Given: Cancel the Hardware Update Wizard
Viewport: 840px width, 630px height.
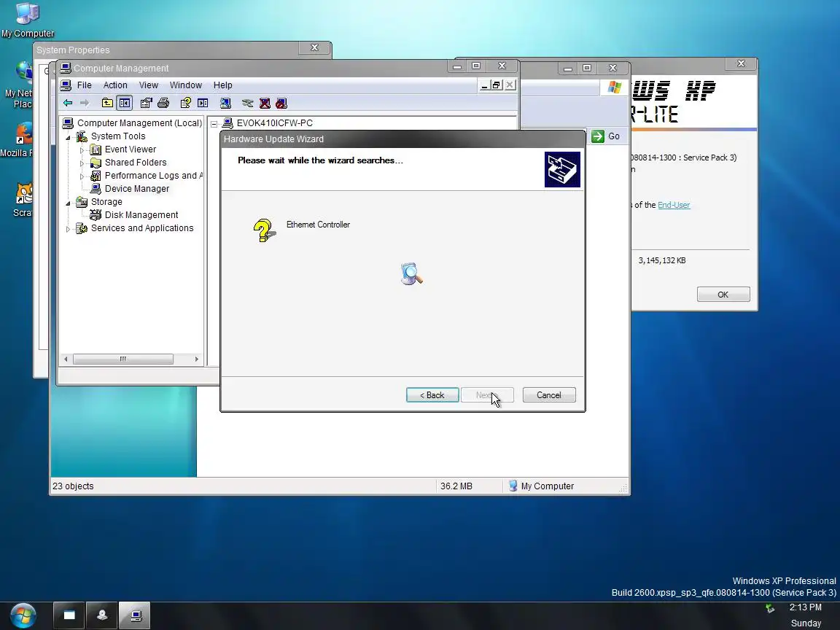Looking at the screenshot, I should tap(549, 394).
